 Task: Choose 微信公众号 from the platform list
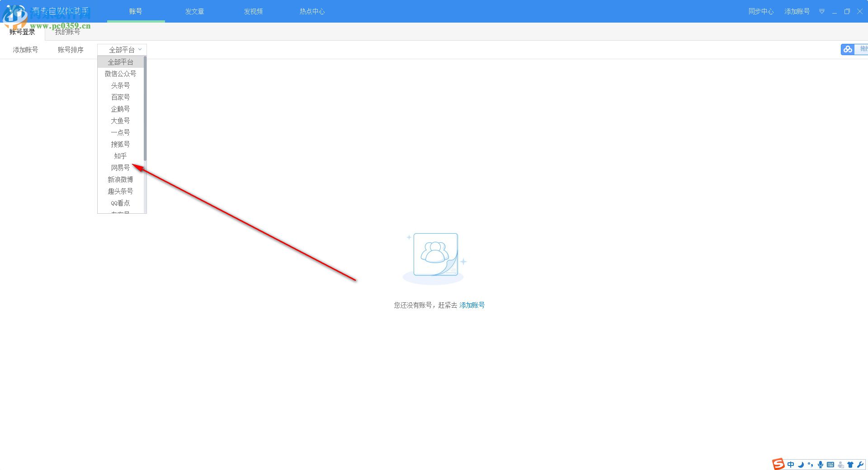tap(121, 74)
